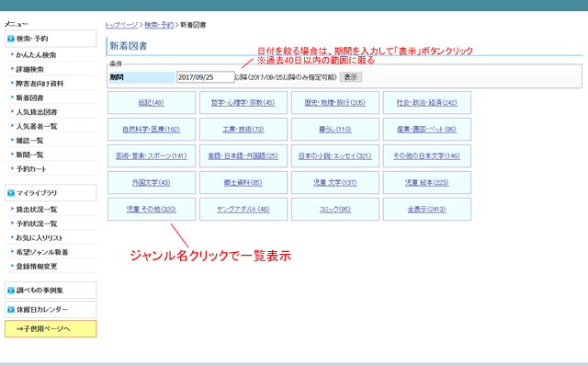This screenshot has width=588, height=366.
Task: Open the 児童 絵本(223) genre
Action: point(426,182)
